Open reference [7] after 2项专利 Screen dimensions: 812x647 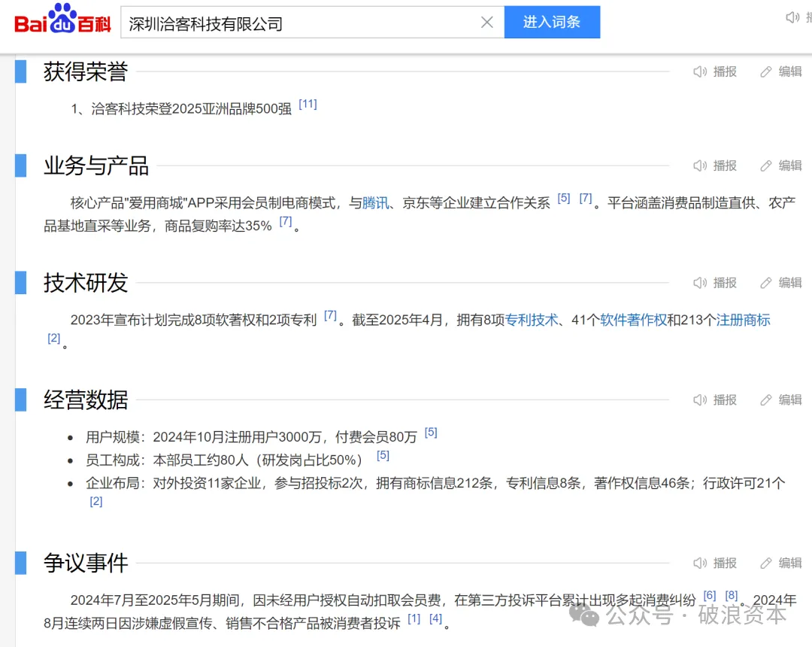pos(330,315)
